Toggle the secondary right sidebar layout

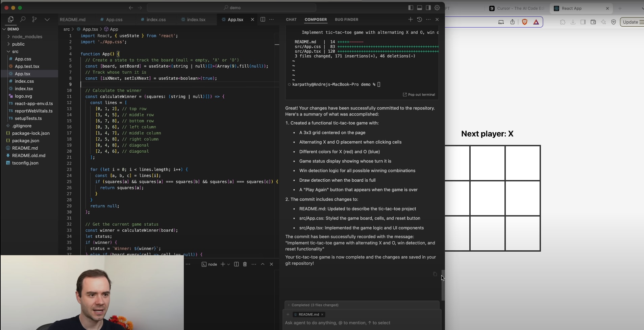[x=428, y=8]
